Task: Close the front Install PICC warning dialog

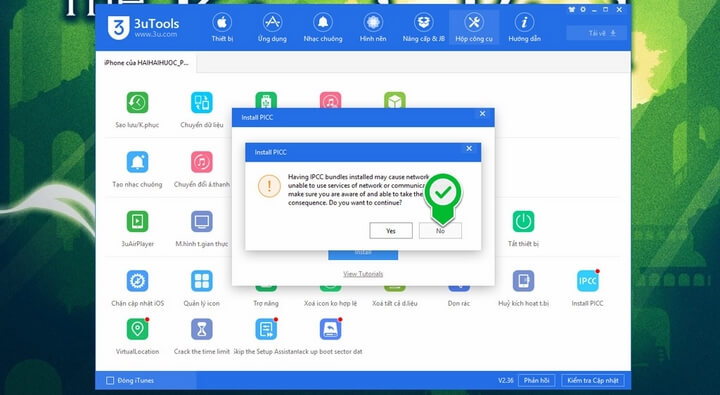Action: [469, 148]
